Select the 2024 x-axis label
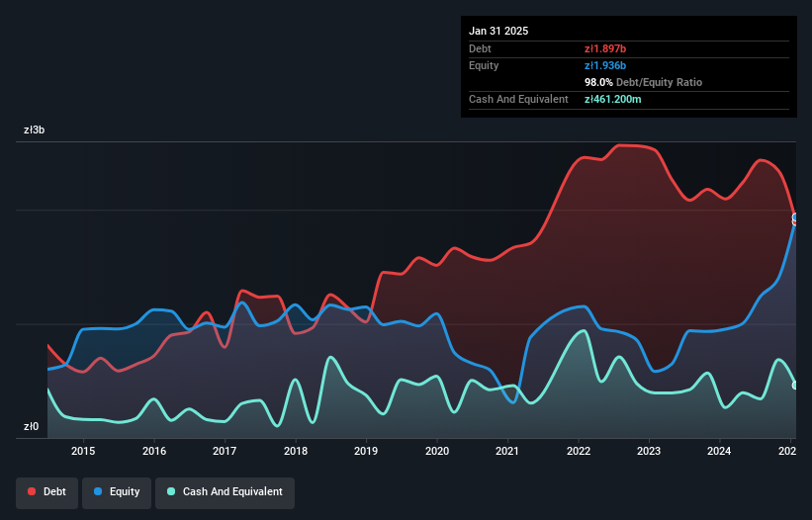812x520 pixels. [x=719, y=451]
